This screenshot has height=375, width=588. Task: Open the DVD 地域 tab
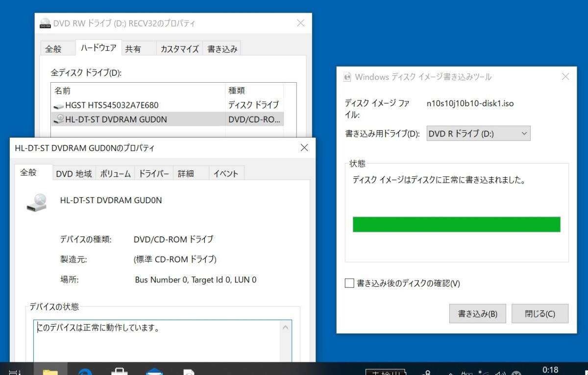coord(74,173)
